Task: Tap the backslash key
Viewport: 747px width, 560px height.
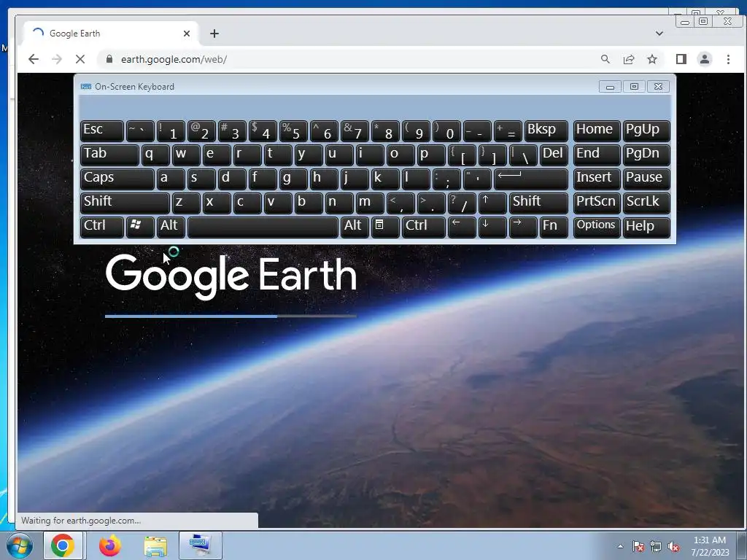Action: point(523,155)
